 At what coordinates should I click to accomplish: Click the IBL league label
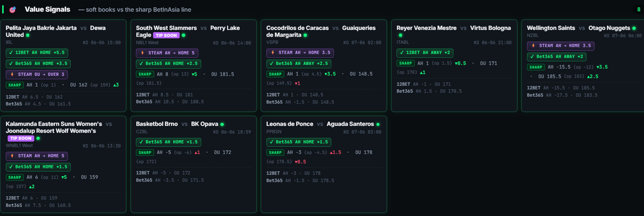click(9, 42)
